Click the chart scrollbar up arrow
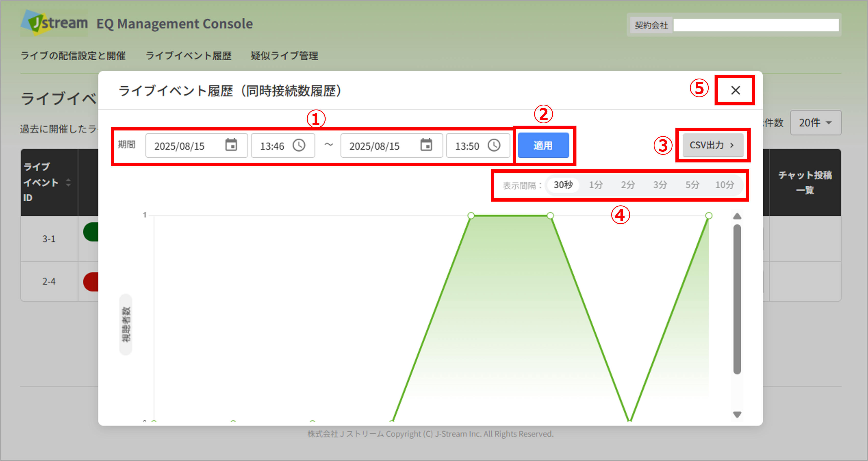Image resolution: width=868 pixels, height=461 pixels. pyautogui.click(x=737, y=216)
